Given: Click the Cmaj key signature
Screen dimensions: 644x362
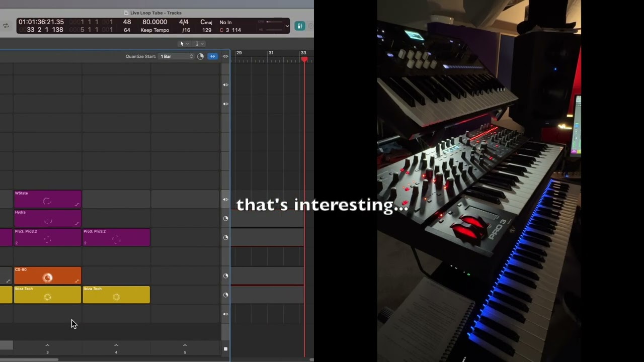Looking at the screenshot, I should pyautogui.click(x=206, y=22).
